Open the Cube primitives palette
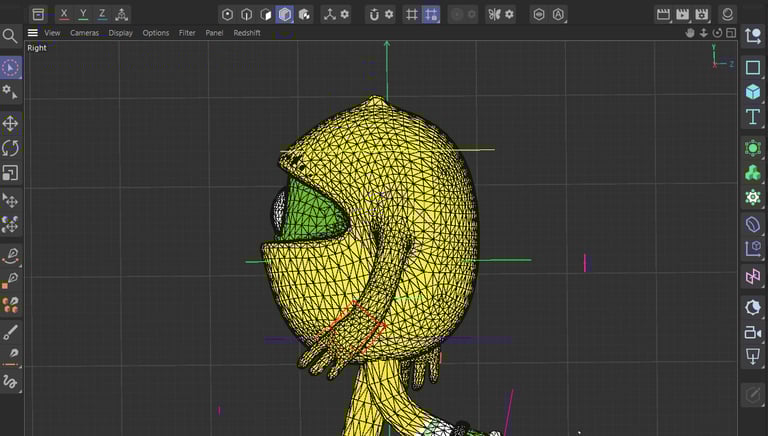 pos(753,92)
